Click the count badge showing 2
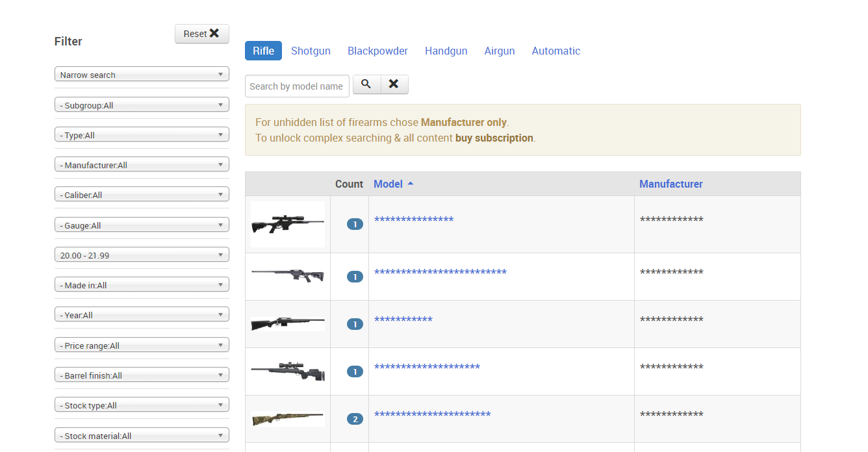The image size is (868, 452). pyautogui.click(x=355, y=419)
